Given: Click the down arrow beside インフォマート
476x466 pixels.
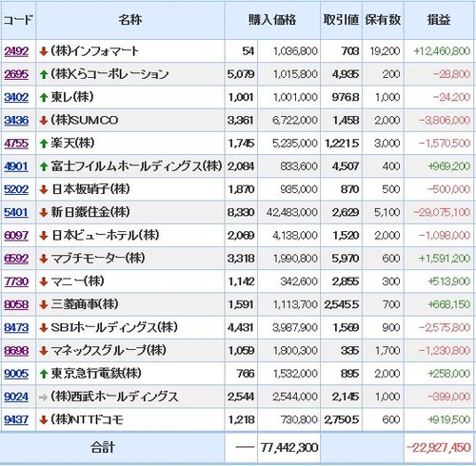Looking at the screenshot, I should [x=44, y=51].
